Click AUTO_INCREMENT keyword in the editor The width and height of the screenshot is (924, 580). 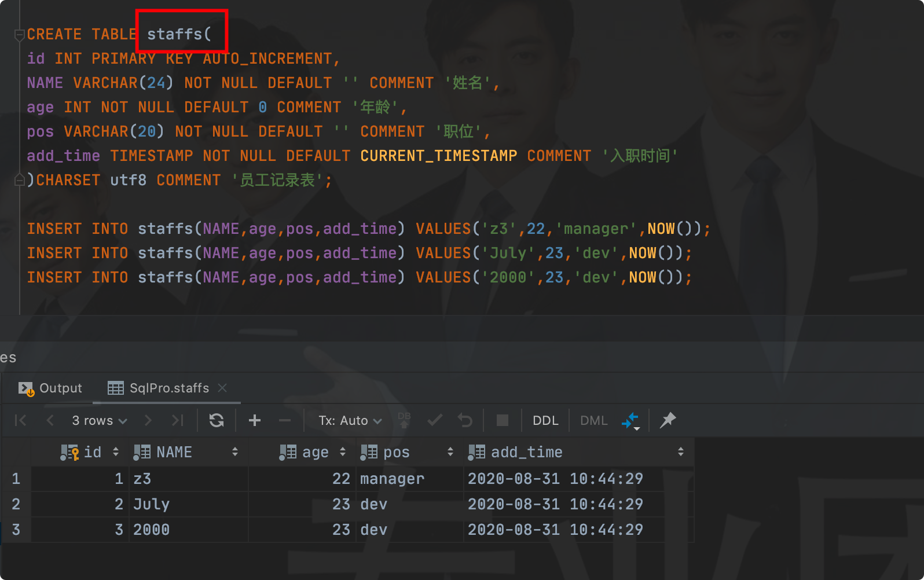click(267, 58)
